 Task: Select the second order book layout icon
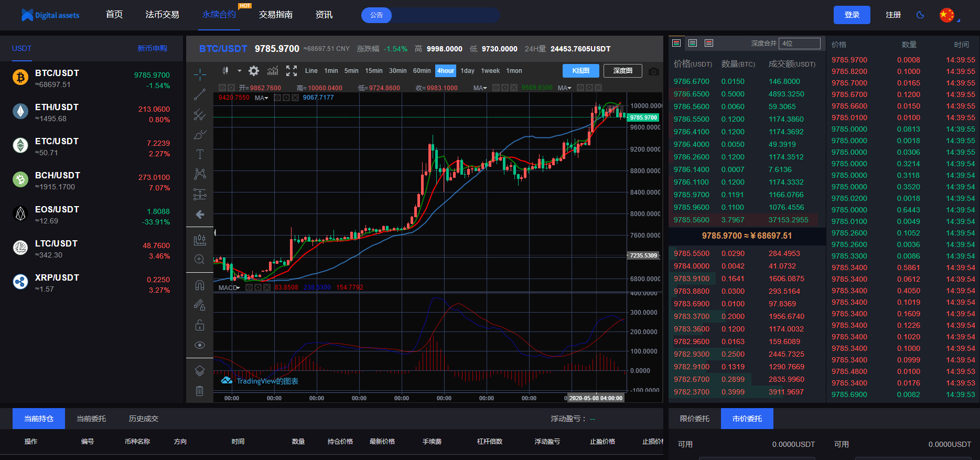(x=693, y=43)
